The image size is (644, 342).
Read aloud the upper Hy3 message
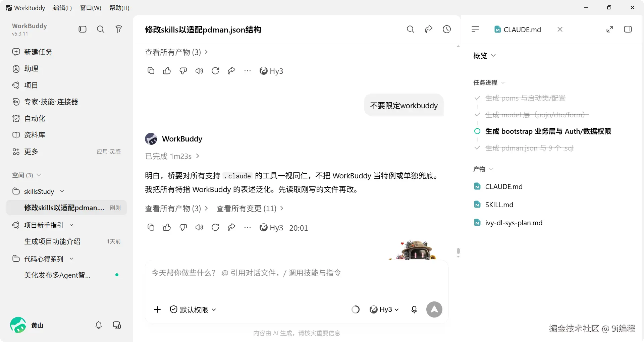199,71
